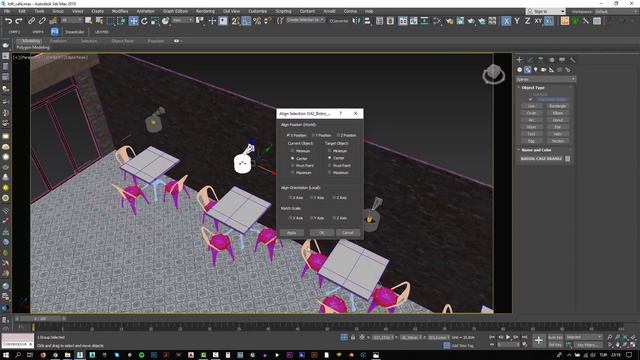Select the Shapes category icon in Create panel
The width and height of the screenshot is (640, 360).
point(527,70)
